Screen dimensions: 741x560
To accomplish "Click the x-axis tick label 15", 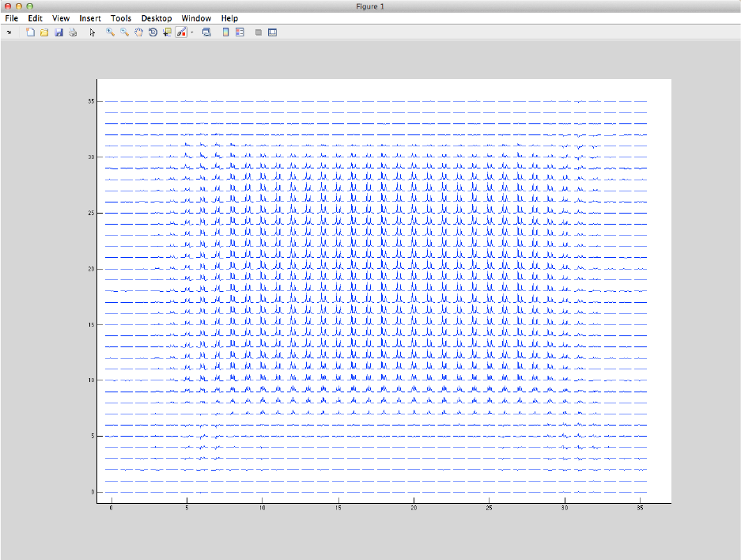I will point(338,508).
